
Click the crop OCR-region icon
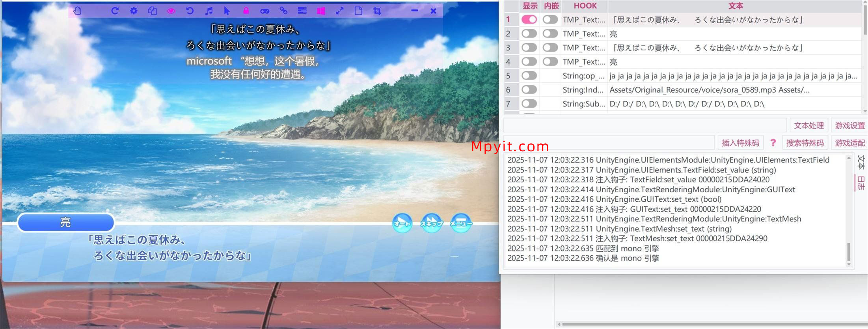(x=377, y=11)
